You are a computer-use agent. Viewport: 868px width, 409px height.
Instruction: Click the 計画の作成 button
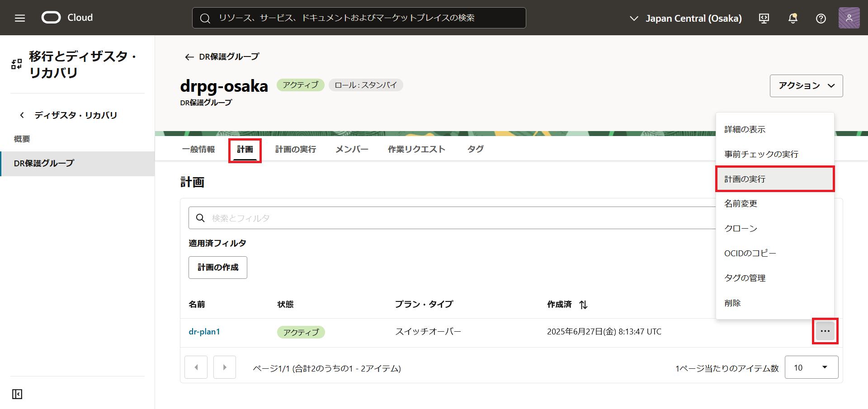pyautogui.click(x=217, y=267)
